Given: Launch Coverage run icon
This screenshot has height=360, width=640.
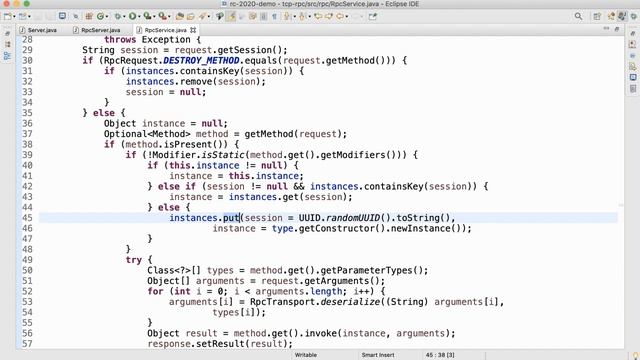Looking at the screenshot, I should coord(147,16).
